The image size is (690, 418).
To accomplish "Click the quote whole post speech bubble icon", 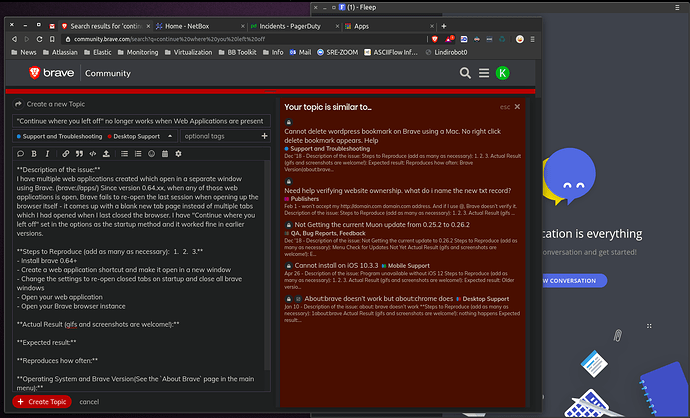I will 20,154.
